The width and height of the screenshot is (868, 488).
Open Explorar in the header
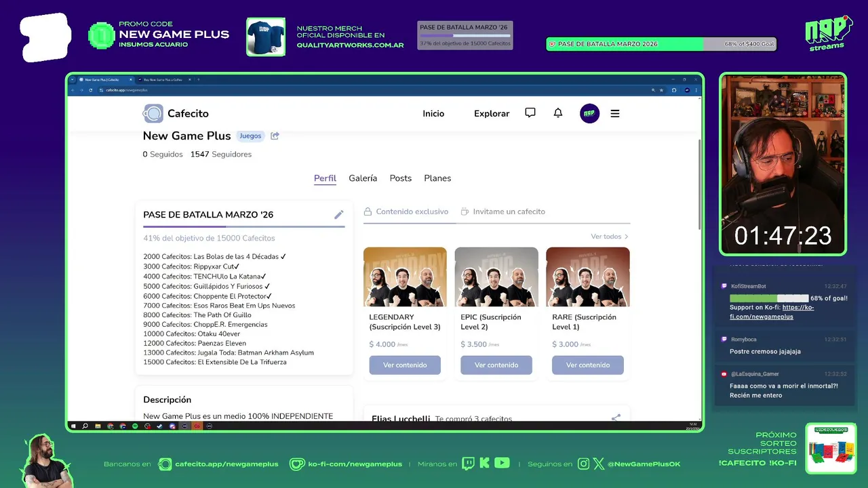click(x=492, y=114)
